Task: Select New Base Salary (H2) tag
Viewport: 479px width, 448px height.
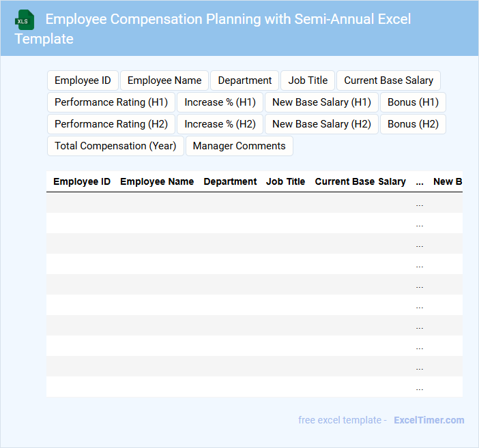Action: pyautogui.click(x=321, y=124)
